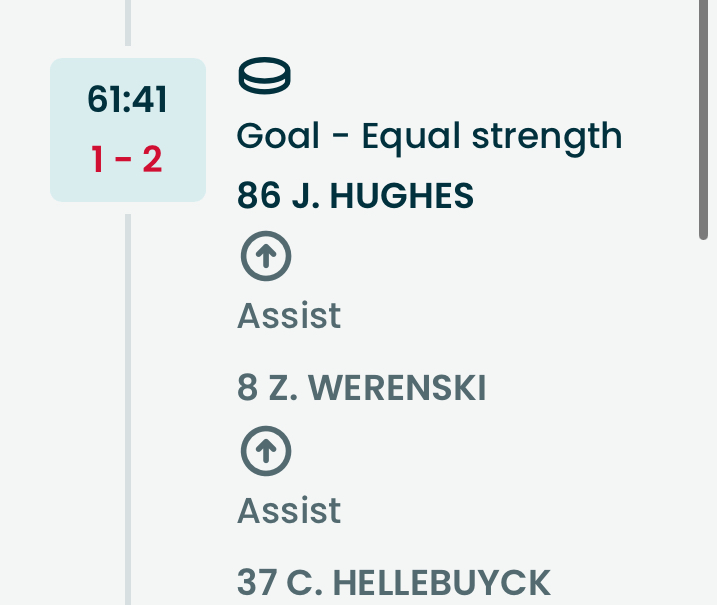Click the red 1 - 2 score
Viewport: 717px width, 605px height.
127,159
